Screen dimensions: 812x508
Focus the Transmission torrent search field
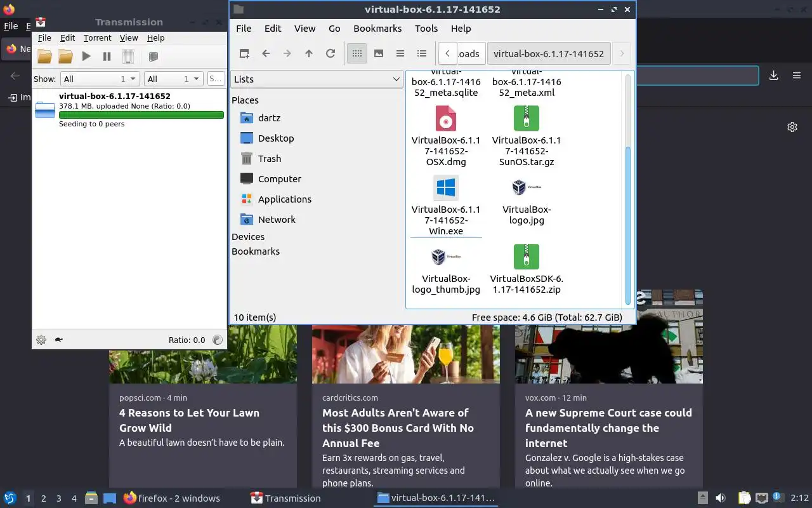216,79
